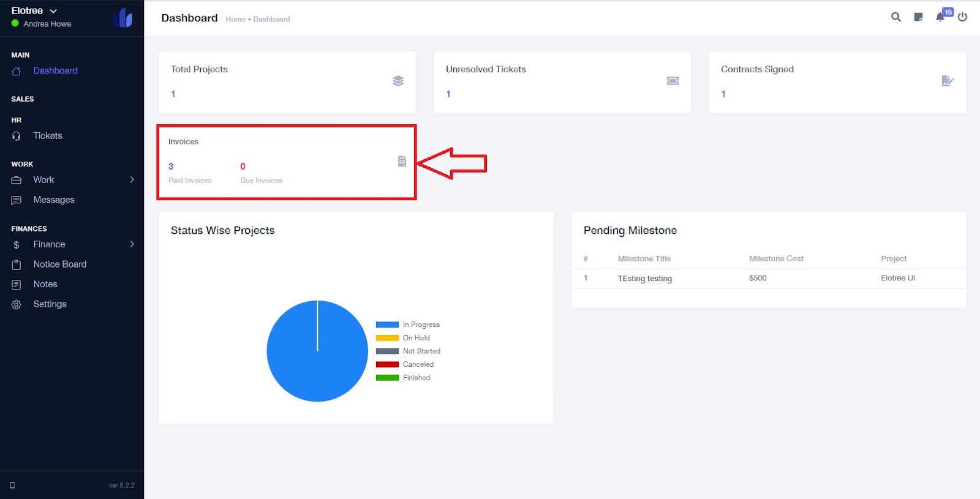Open the search icon in header

895,17
